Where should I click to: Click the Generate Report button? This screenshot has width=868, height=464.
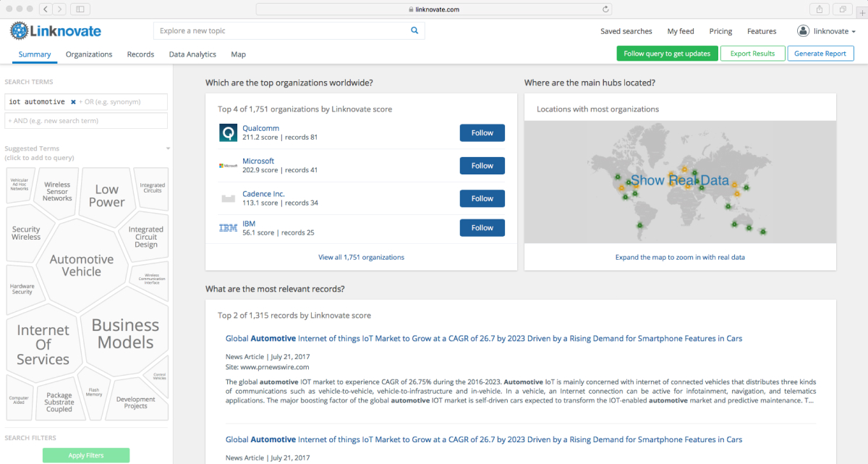coord(820,54)
